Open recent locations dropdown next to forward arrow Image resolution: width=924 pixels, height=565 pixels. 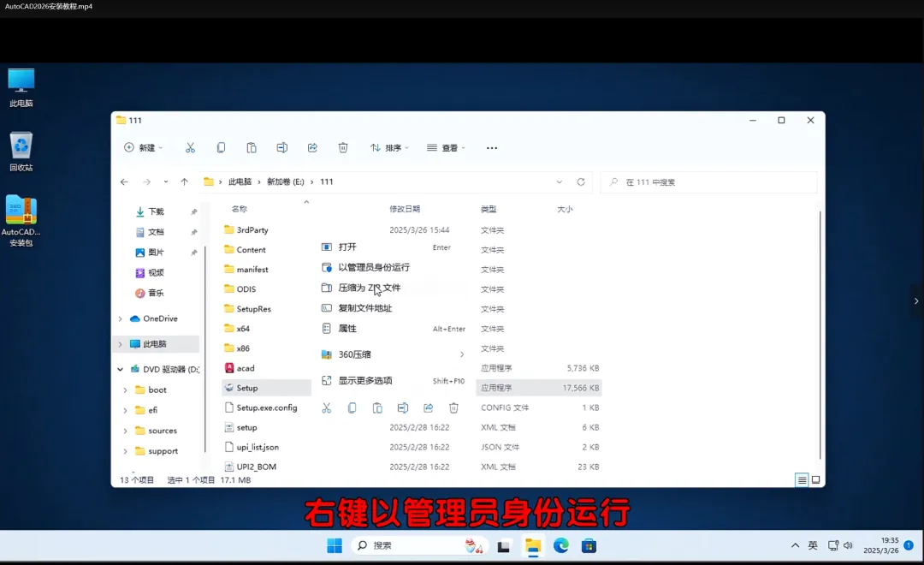(166, 181)
